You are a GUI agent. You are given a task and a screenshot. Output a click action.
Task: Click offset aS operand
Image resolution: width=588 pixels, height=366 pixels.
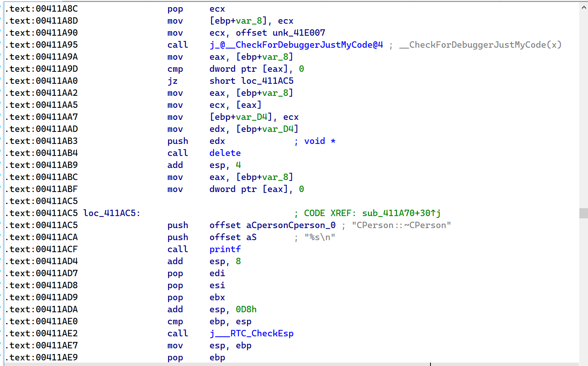[233, 237]
